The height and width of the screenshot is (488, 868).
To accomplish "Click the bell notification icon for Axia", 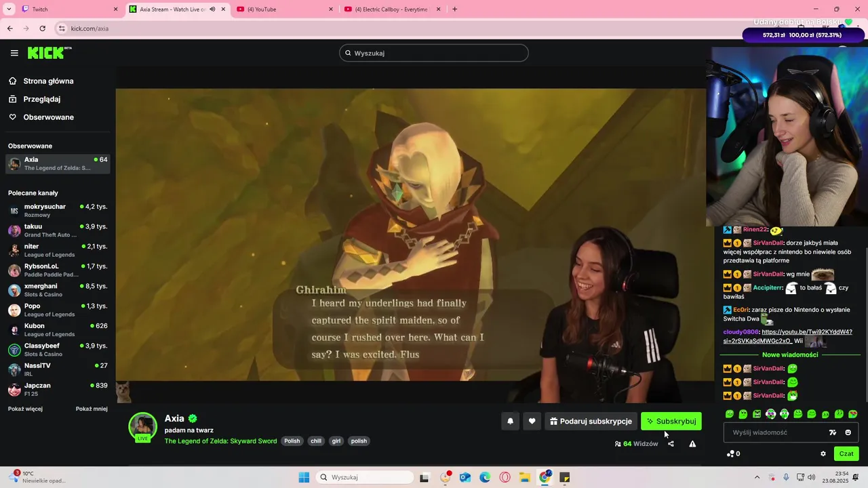I will click(510, 421).
